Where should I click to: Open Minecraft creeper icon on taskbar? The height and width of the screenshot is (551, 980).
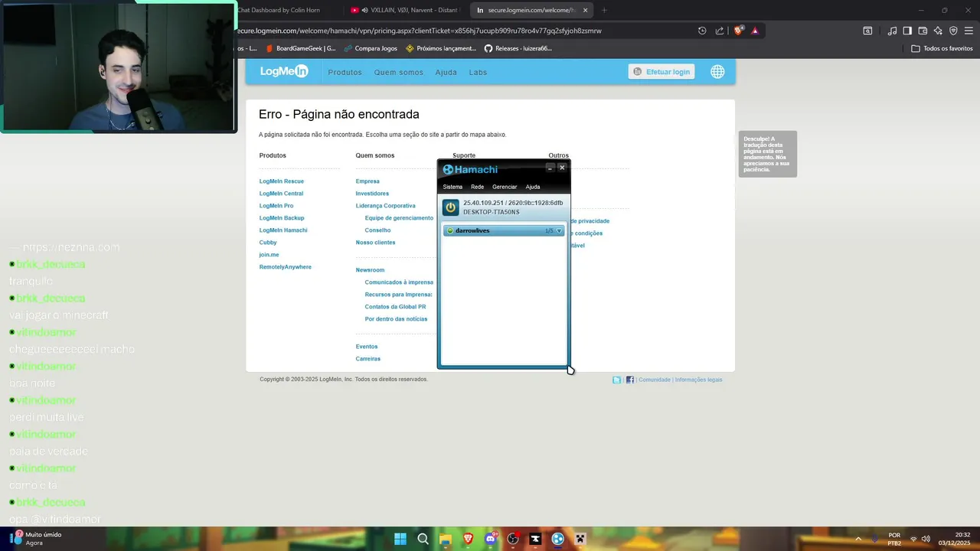(580, 539)
